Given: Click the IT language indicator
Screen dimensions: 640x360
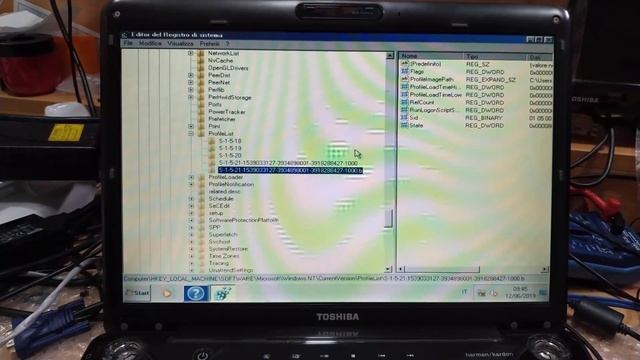Looking at the screenshot, I should tap(464, 292).
